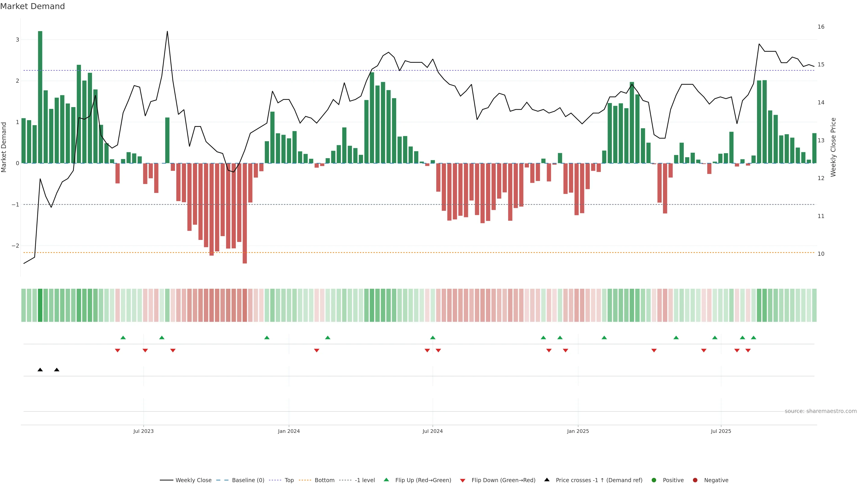Click Price crosses -1 black triangle legend icon
Screen dimensions: 868x488
(547, 480)
